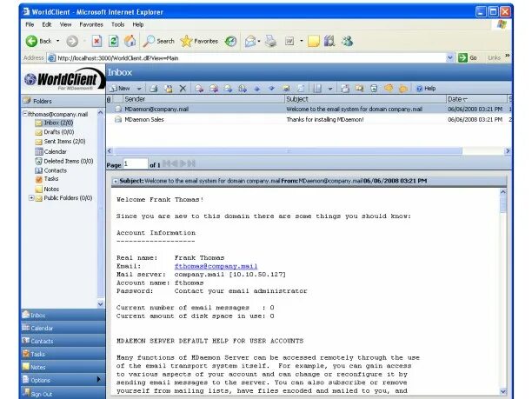
Task: Click the delete X icon in WorldClient toolbar
Action: [x=183, y=89]
